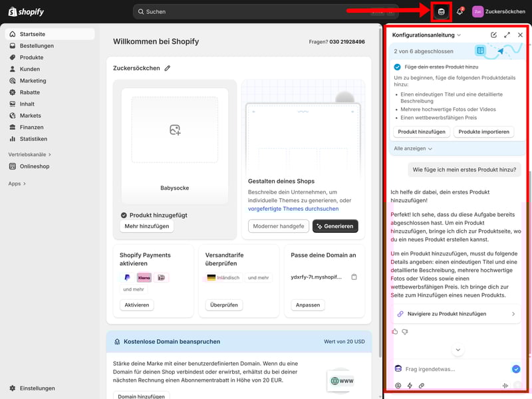Expand the Vertriebskanäle section
The width and height of the screenshot is (532, 399).
click(x=30, y=154)
